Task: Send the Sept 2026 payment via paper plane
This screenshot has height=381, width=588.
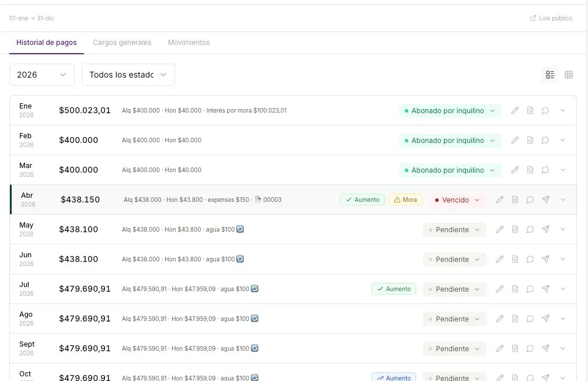Action: (x=545, y=348)
